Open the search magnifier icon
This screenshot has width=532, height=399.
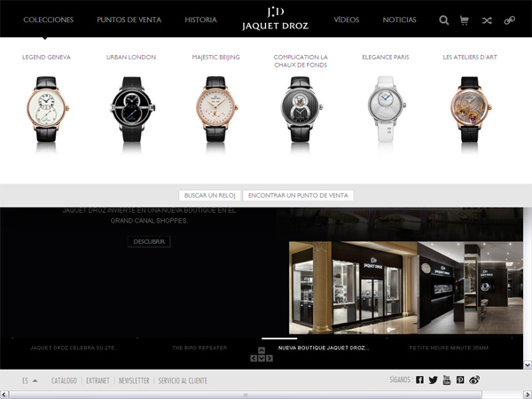444,20
